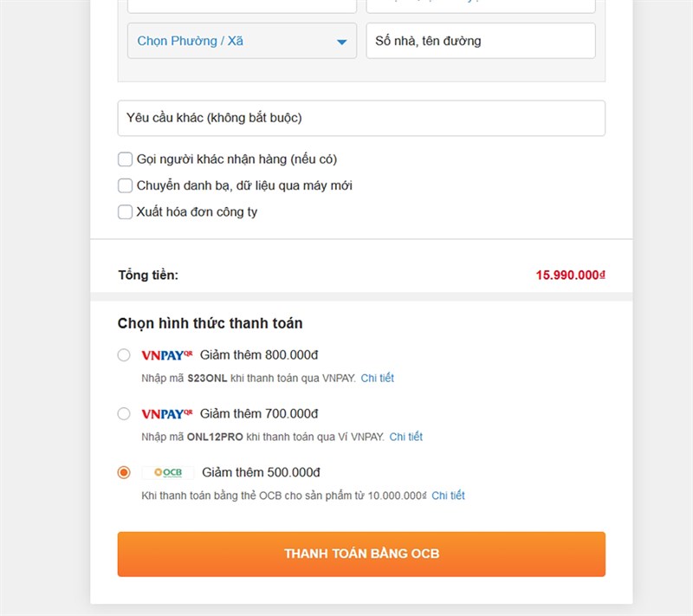The height and width of the screenshot is (616, 693).
Task: Tick the "Xuất hóa đơn công ty" checkbox
Action: [x=126, y=211]
